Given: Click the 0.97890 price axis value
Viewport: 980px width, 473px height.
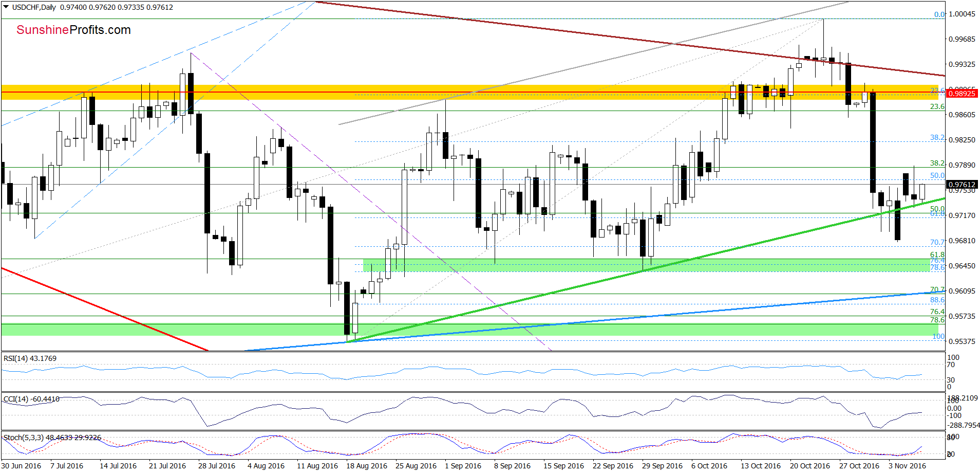Looking at the screenshot, I should tap(962, 165).
